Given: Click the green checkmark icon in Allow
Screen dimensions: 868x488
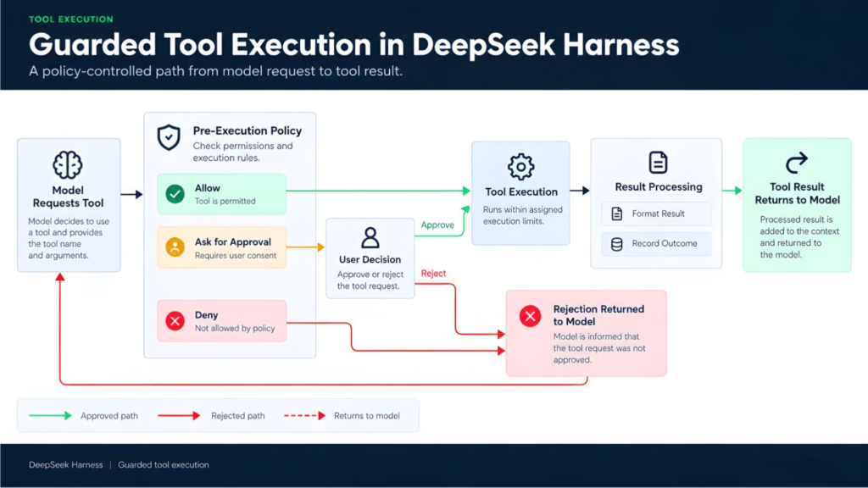Looking at the screenshot, I should pyautogui.click(x=175, y=194).
